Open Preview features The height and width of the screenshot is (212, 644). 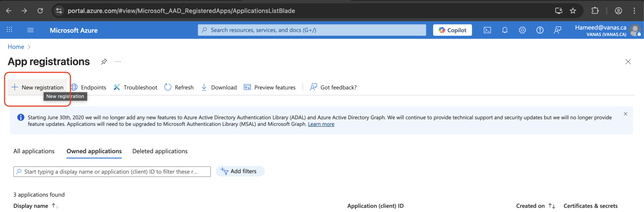click(270, 87)
